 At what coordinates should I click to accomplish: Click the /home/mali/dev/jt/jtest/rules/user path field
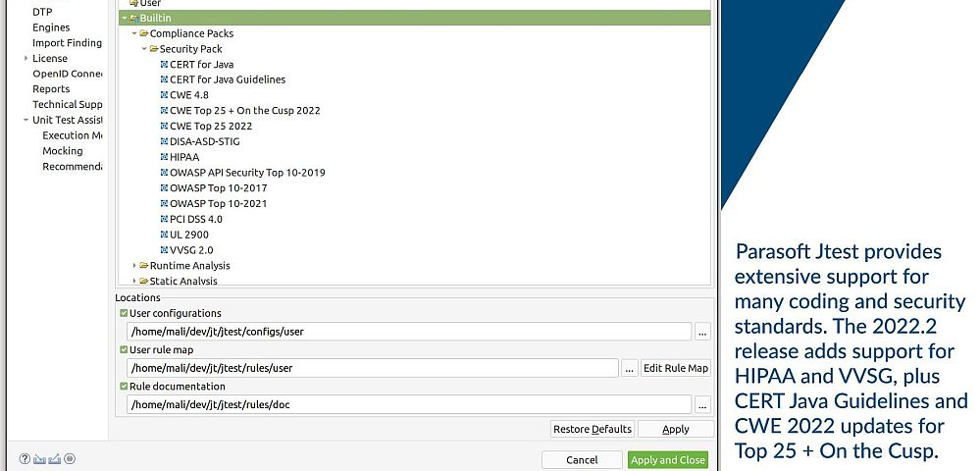click(373, 368)
